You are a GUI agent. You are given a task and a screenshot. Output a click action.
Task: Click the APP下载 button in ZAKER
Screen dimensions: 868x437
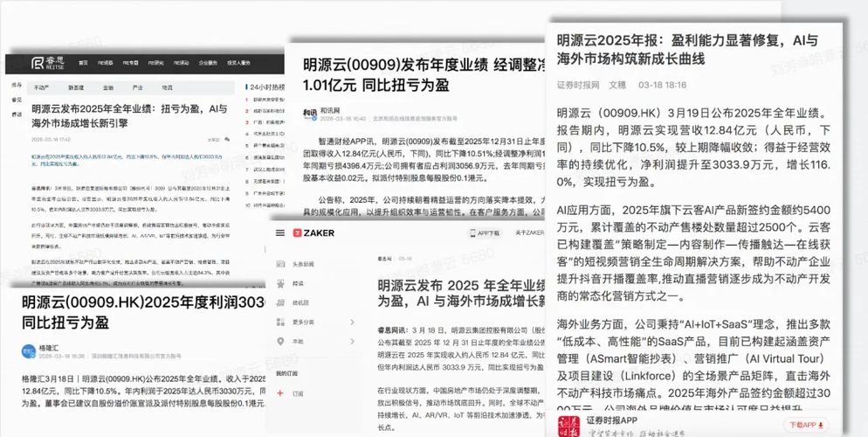(x=485, y=233)
